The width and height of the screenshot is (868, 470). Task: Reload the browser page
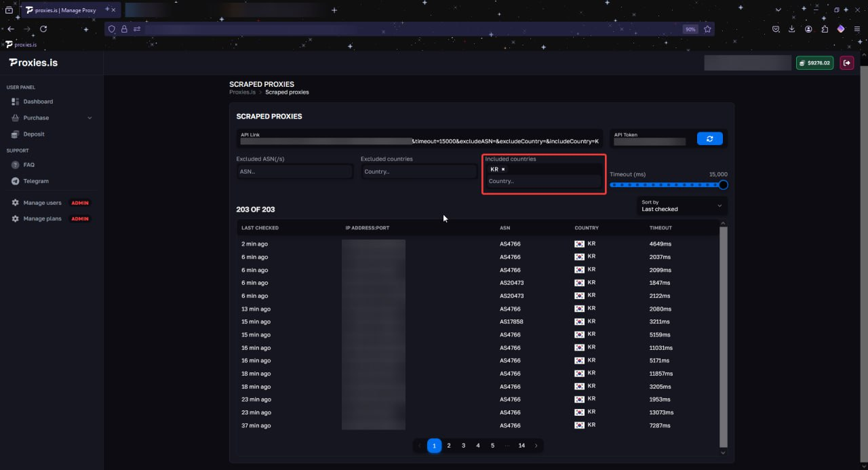pos(43,29)
